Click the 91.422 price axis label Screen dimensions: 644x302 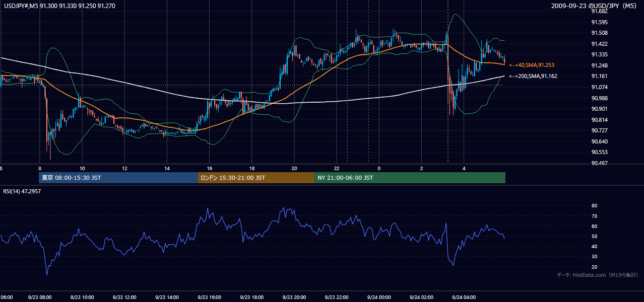click(600, 44)
